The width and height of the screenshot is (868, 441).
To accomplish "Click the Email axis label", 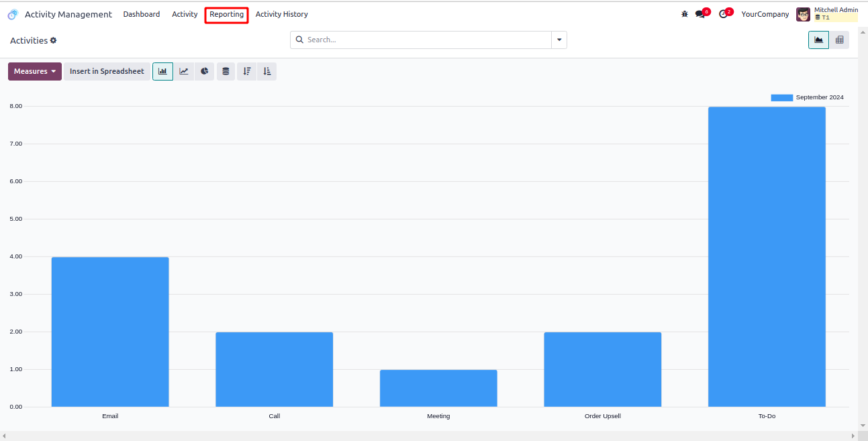I will point(110,416).
